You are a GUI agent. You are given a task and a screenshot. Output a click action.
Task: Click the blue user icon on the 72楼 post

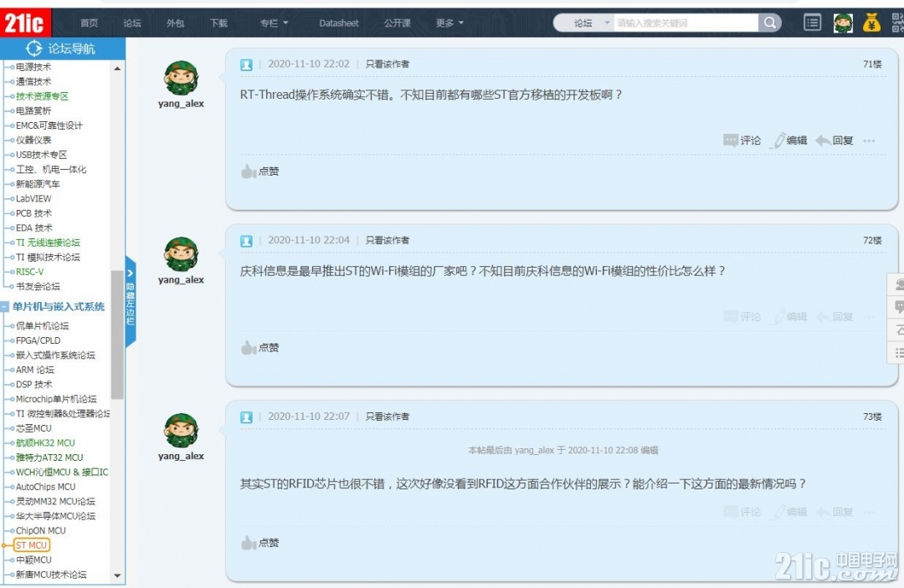tap(246, 241)
